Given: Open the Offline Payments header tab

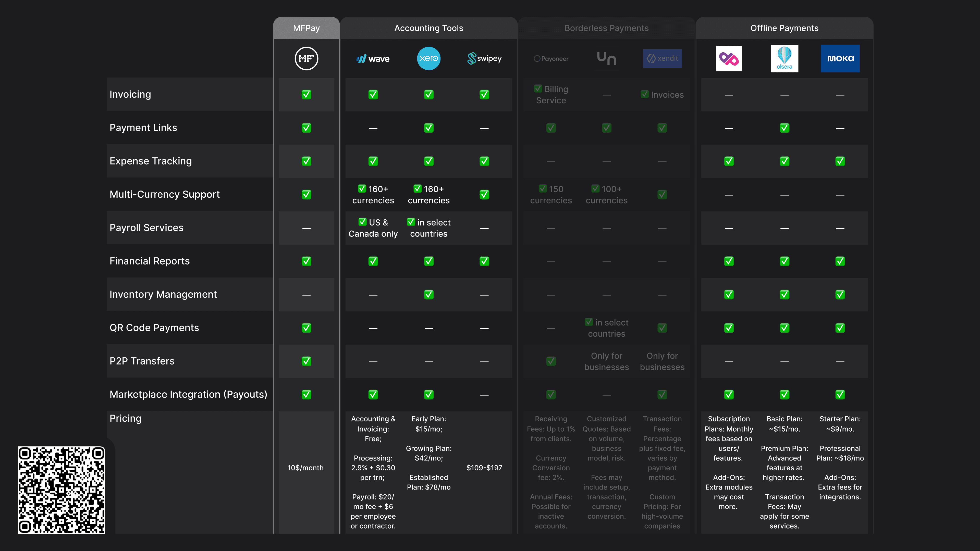Looking at the screenshot, I should (x=784, y=28).
